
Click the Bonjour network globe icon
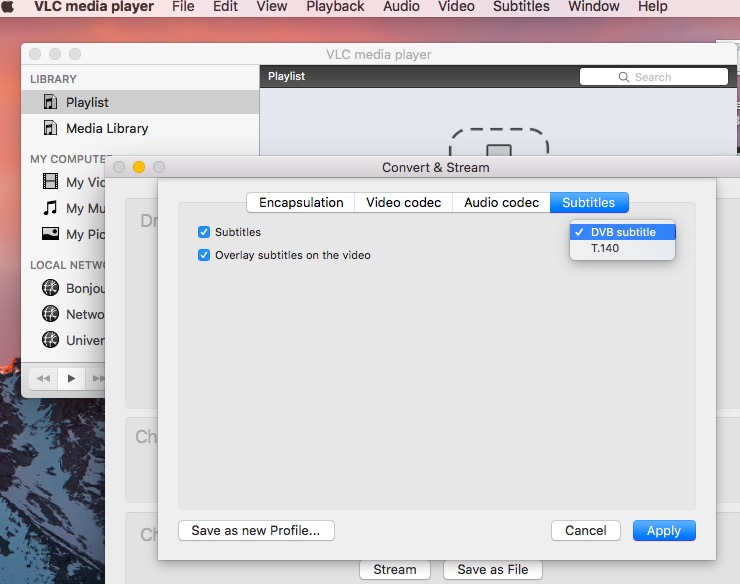point(50,288)
